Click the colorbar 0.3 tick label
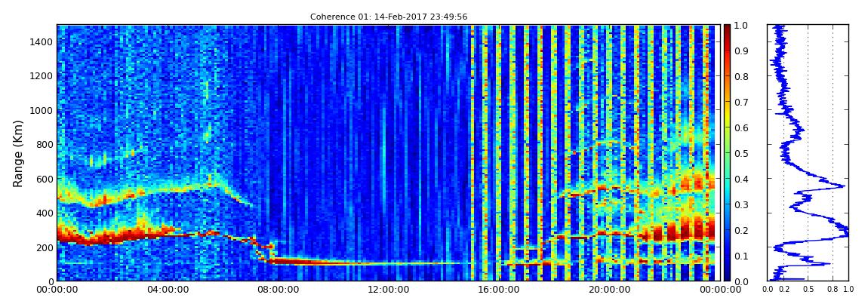 741,204
